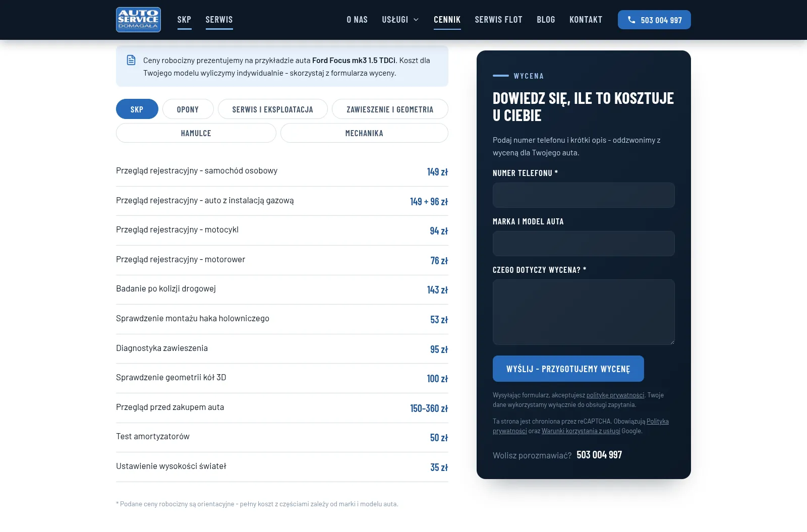This screenshot has width=807, height=532.
Task: Click Ustawienie wysokości świateł text
Action: click(171, 466)
